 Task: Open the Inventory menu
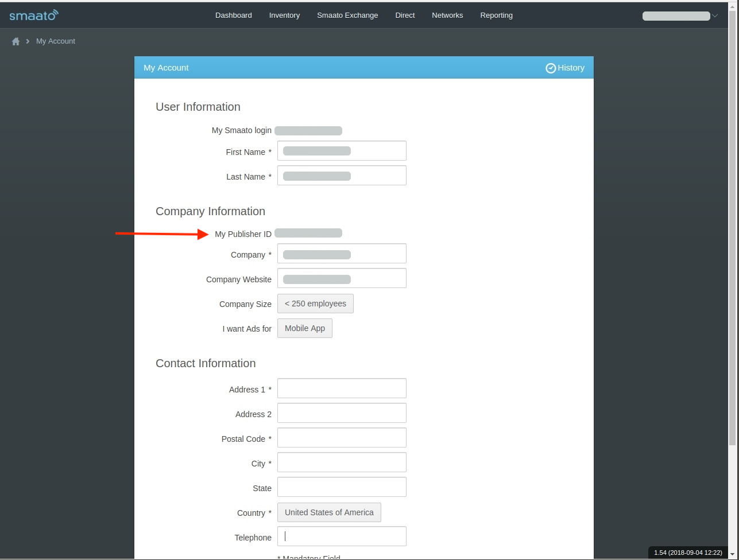[x=284, y=15]
